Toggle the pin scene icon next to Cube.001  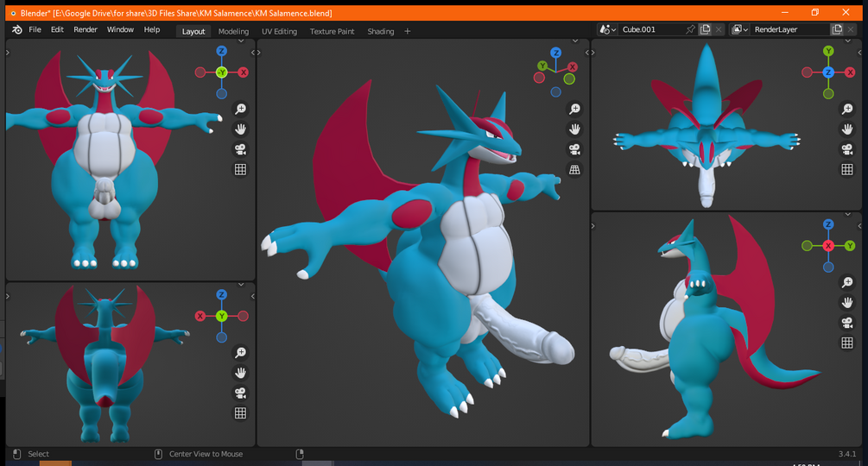(x=690, y=29)
